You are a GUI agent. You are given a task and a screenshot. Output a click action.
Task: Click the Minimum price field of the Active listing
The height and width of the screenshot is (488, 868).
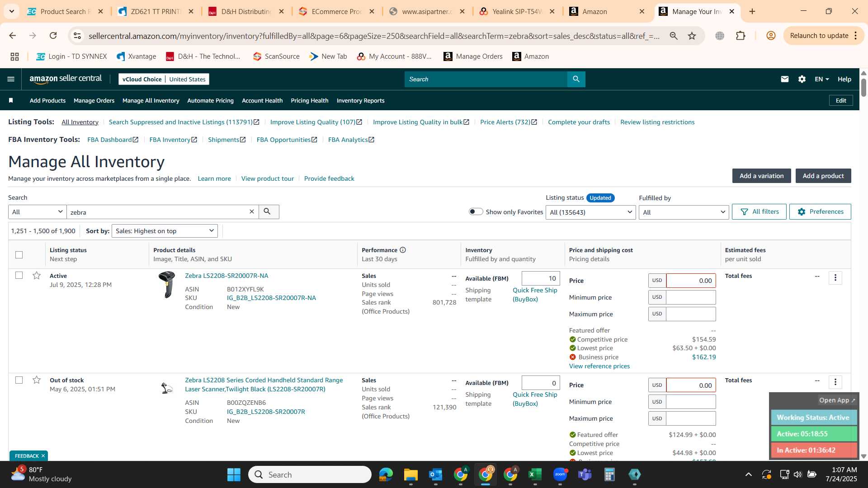pos(691,297)
